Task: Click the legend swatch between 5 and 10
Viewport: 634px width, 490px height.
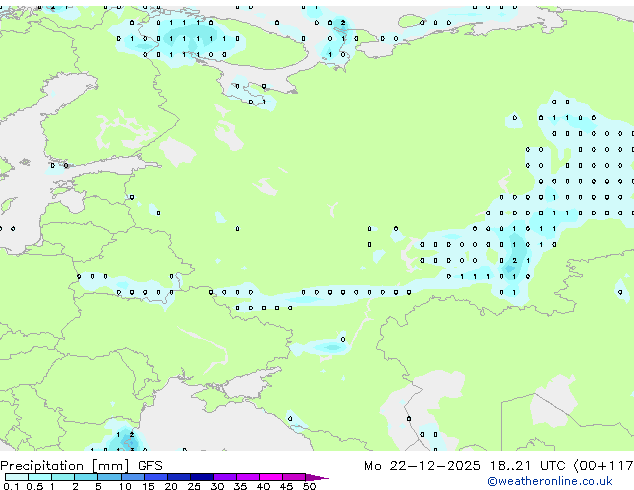Action: [x=109, y=477]
